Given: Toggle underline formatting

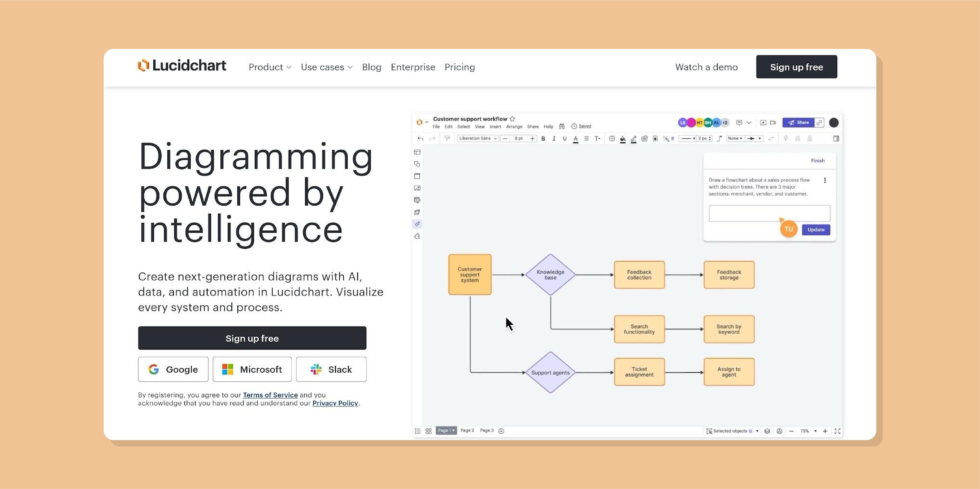Looking at the screenshot, I should (x=565, y=139).
